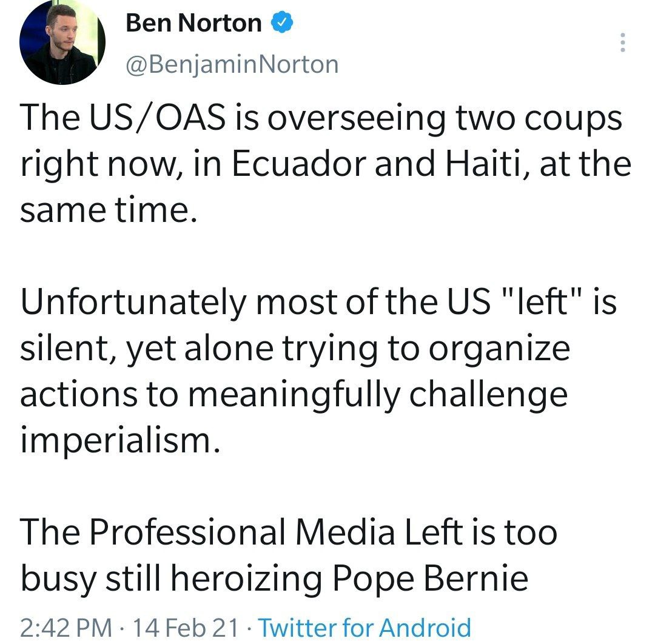Open the three-dot more options menu
This screenshot has height=644, width=655.
point(622,43)
